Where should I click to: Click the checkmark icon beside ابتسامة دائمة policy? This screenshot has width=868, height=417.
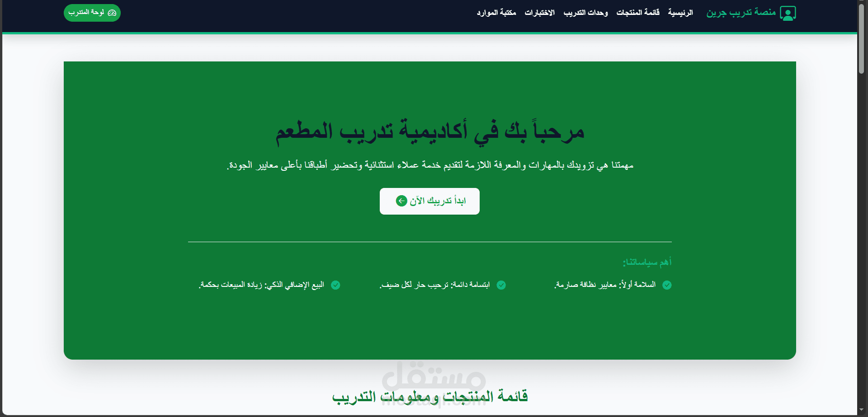[x=501, y=285]
